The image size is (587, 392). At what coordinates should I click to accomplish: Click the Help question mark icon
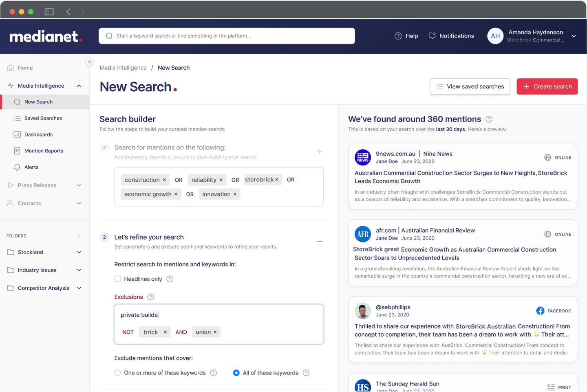[x=398, y=36]
